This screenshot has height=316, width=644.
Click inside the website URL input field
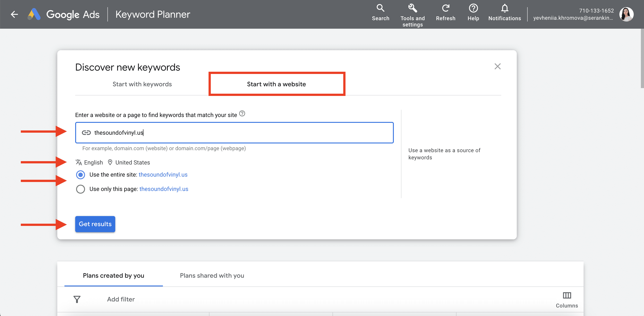(234, 133)
